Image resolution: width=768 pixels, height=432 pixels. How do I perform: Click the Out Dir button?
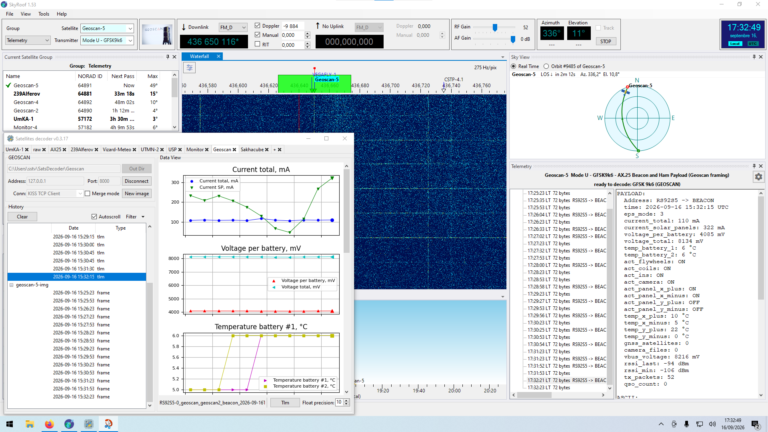click(137, 168)
